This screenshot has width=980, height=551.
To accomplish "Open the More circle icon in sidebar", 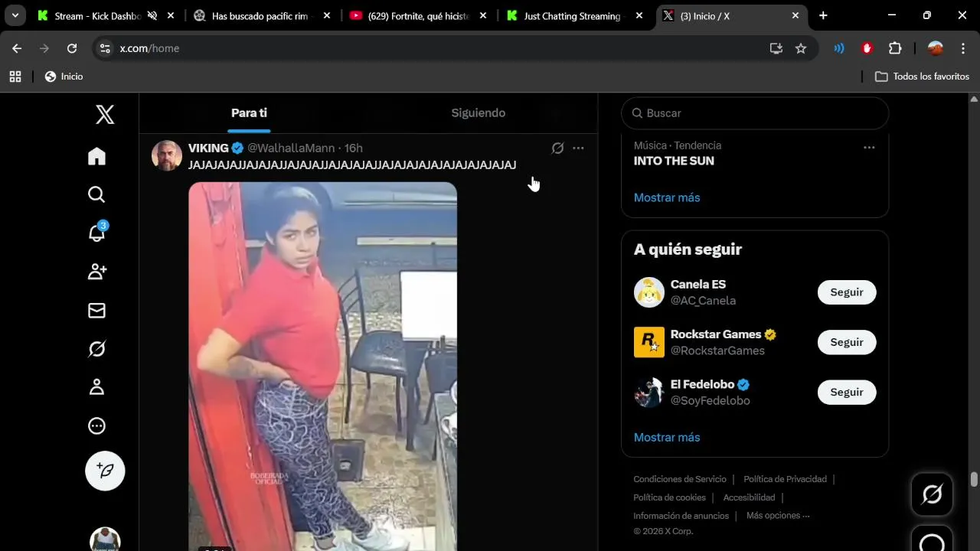I will (x=96, y=426).
